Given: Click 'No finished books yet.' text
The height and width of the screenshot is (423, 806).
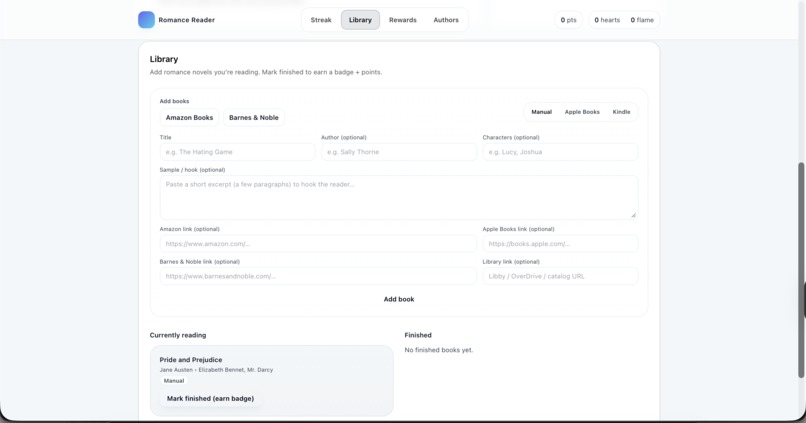Looking at the screenshot, I should pos(438,350).
